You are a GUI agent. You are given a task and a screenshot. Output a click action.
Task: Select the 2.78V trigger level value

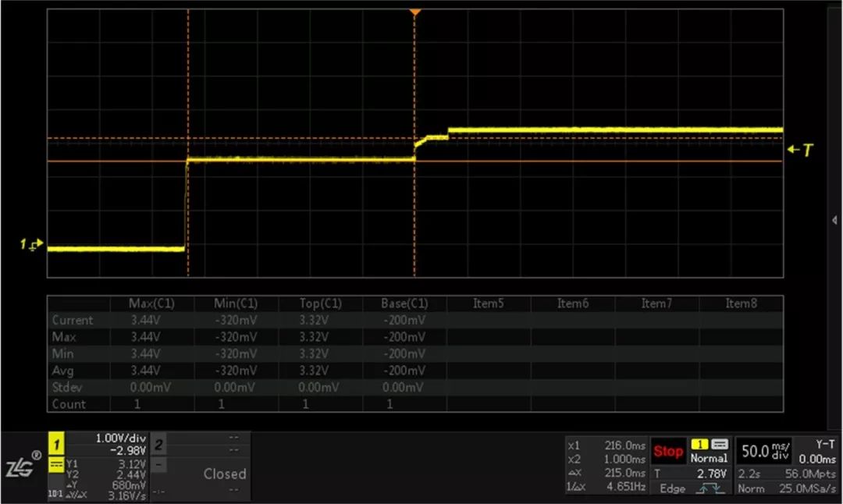click(x=711, y=474)
